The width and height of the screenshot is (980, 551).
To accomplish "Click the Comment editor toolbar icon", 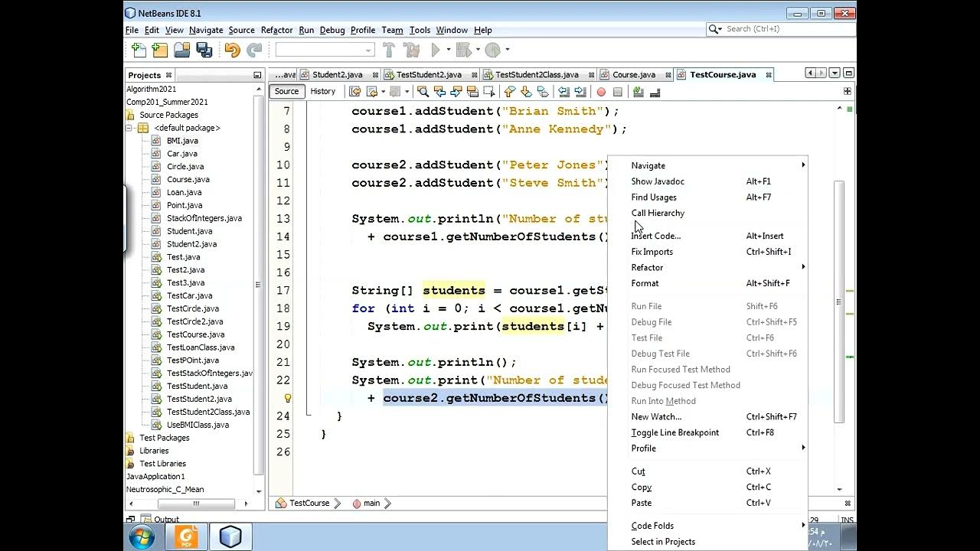I will click(x=638, y=91).
